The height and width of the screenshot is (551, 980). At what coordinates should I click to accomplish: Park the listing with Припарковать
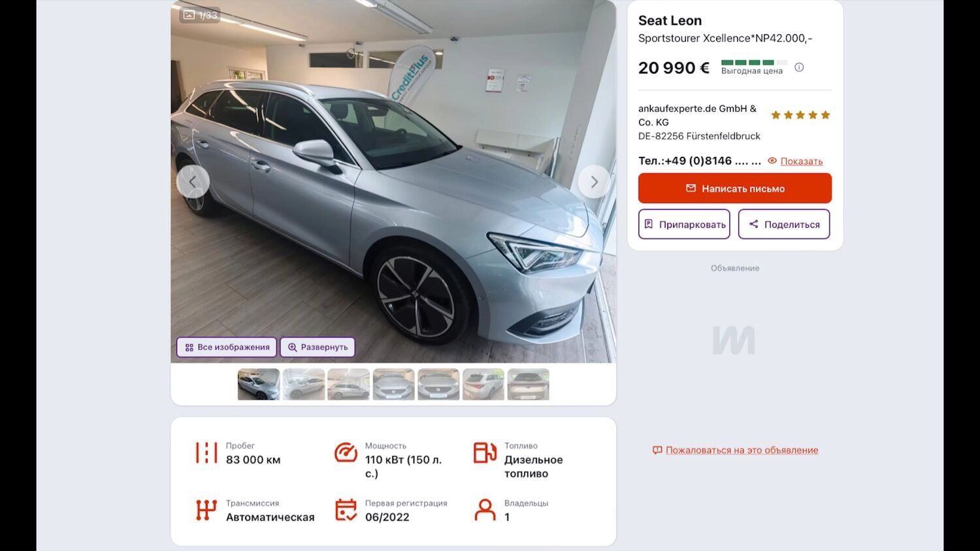click(x=684, y=224)
